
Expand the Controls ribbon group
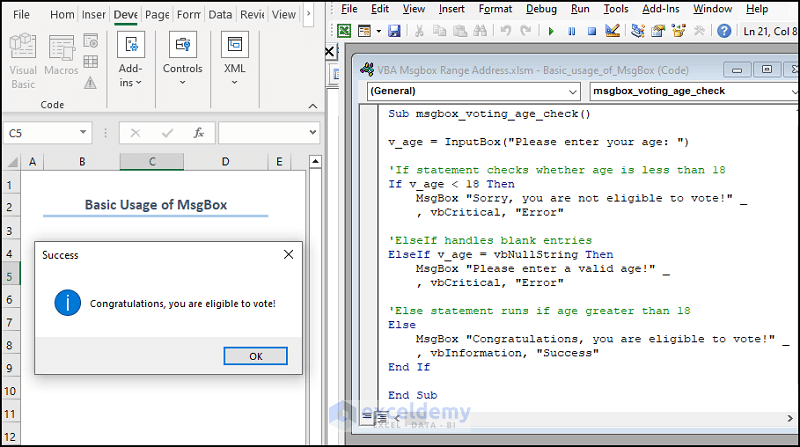(x=183, y=59)
